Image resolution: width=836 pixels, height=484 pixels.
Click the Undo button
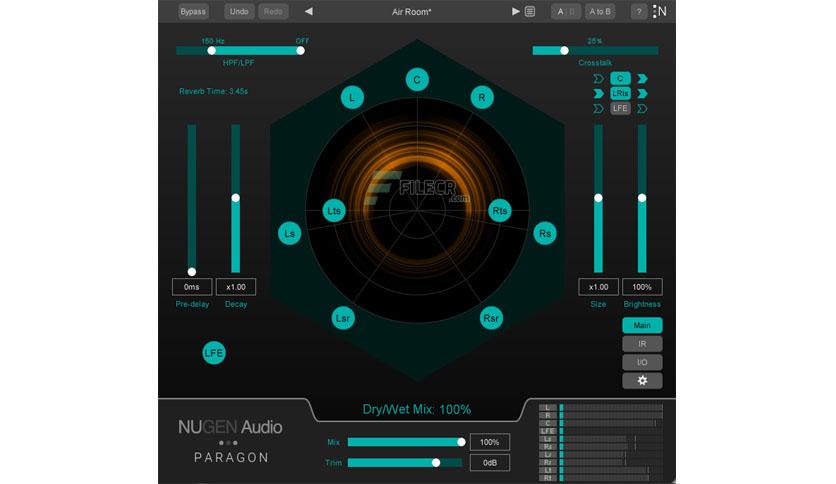[x=239, y=11]
